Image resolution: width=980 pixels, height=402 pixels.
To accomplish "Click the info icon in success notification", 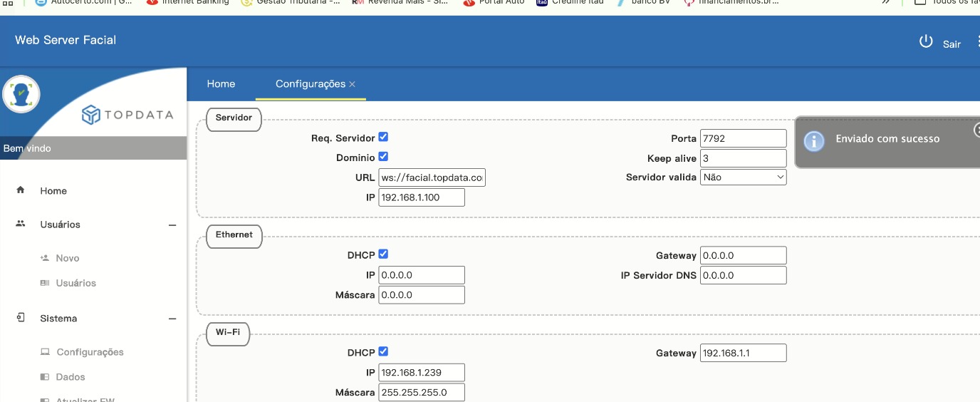I will 813,140.
